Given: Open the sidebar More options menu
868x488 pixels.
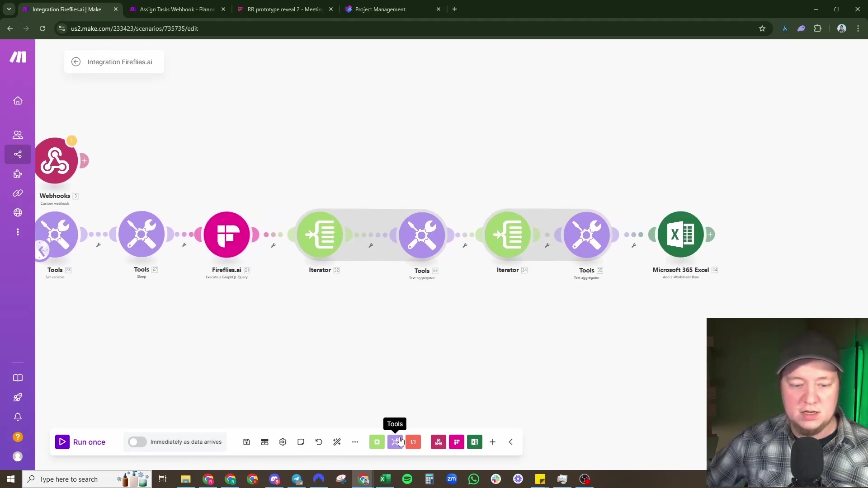Looking at the screenshot, I should pyautogui.click(x=18, y=232).
